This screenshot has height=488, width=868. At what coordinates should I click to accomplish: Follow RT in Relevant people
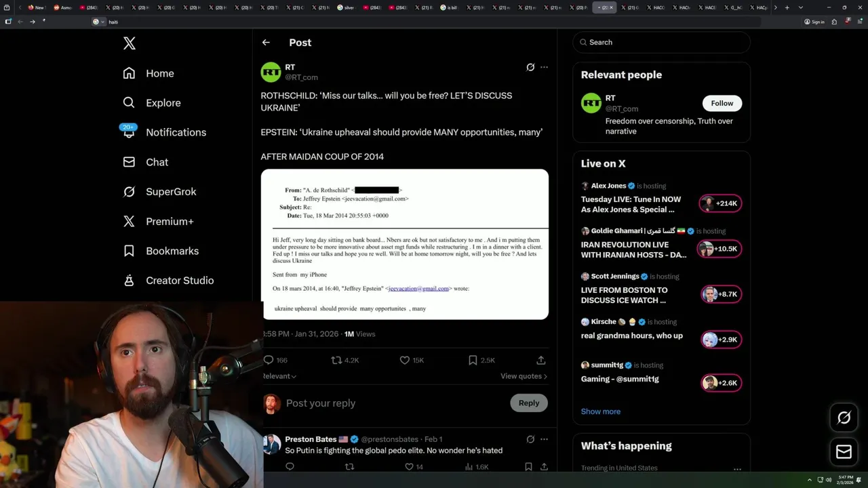click(722, 103)
